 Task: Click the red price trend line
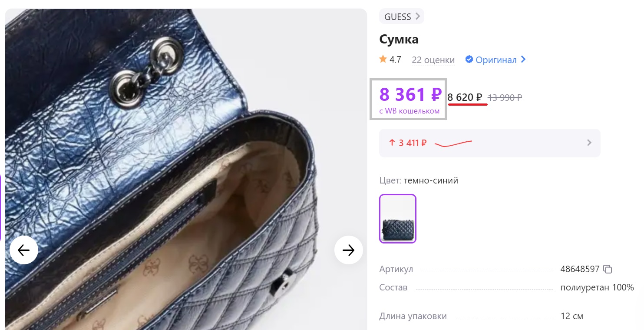pos(453,143)
